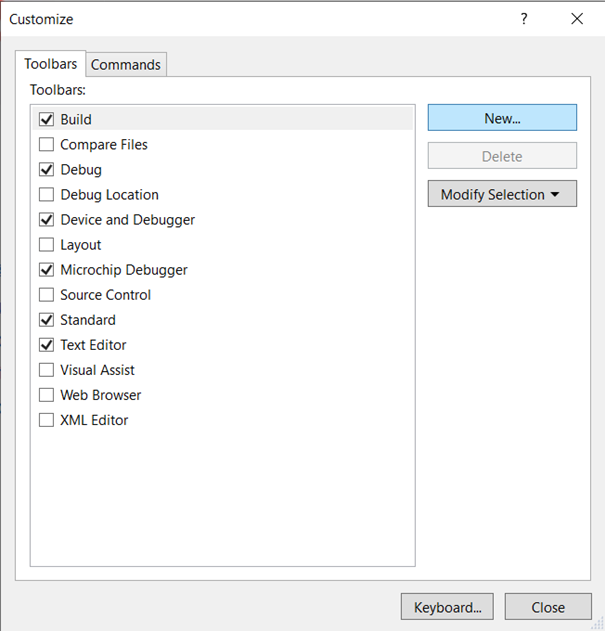Open the Modify Selection dropdown
Viewport: 605px width, 631px height.
pos(502,194)
